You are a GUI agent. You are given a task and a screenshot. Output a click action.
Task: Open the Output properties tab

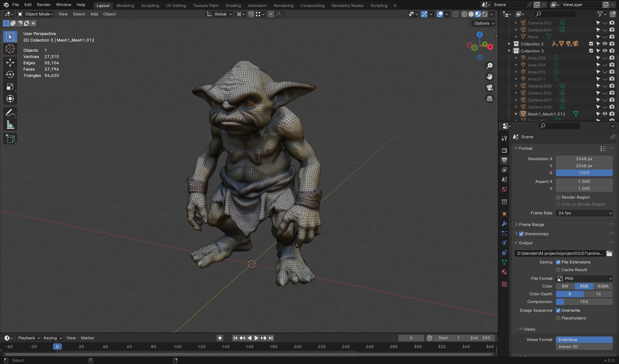coord(504,160)
